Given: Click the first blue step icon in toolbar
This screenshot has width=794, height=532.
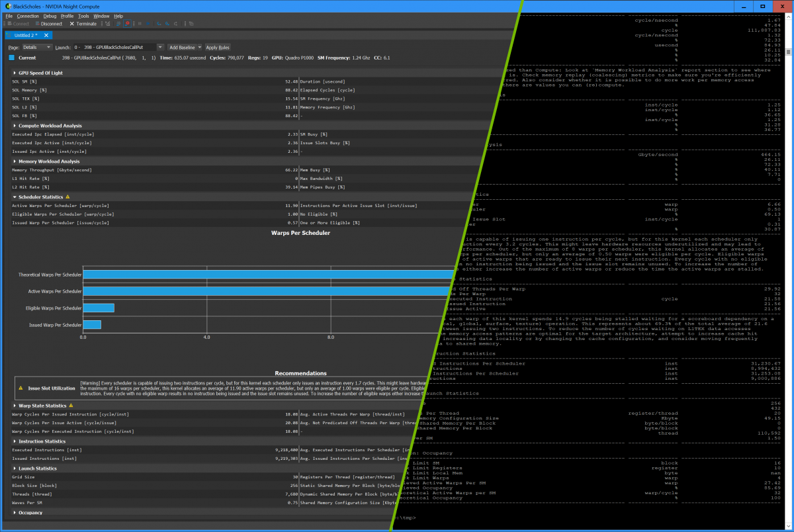Looking at the screenshot, I should tap(159, 24).
